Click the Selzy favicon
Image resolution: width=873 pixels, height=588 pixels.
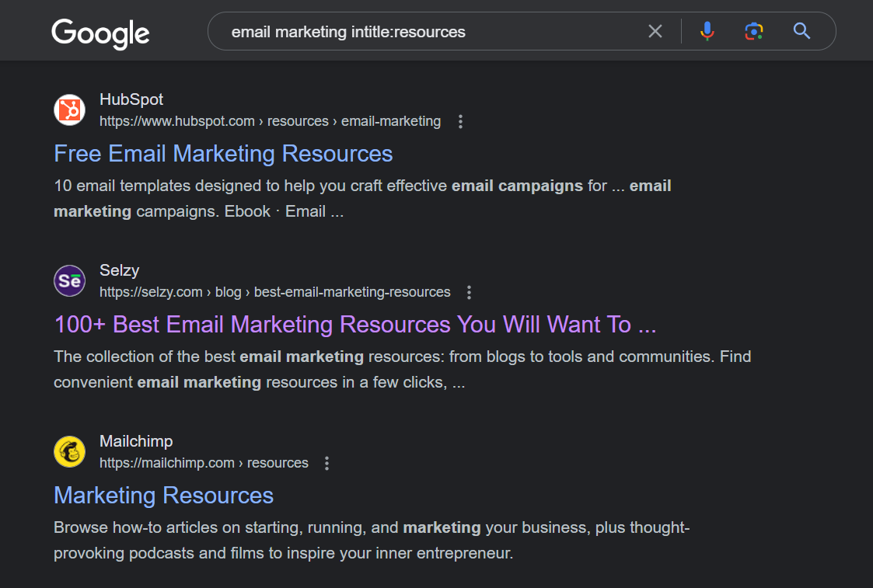click(x=69, y=280)
